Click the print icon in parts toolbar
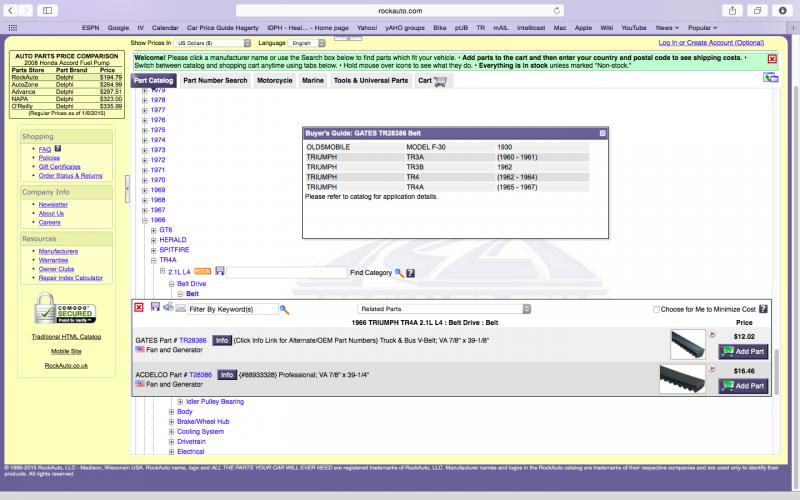800x500 pixels. point(167,309)
